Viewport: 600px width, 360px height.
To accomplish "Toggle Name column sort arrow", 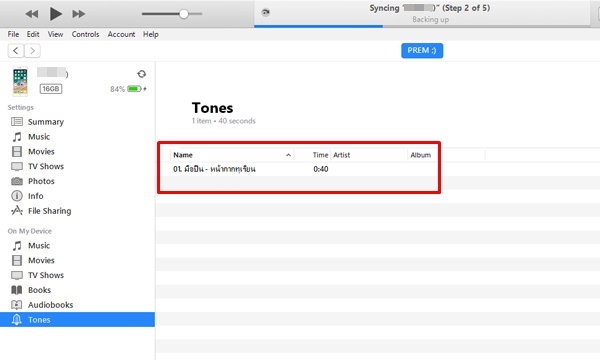I will 289,155.
